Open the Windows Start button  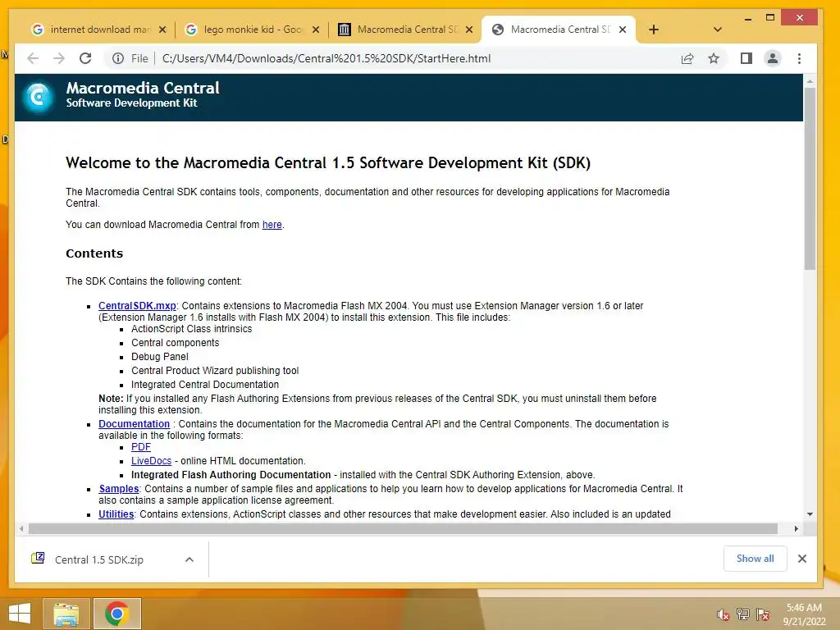pos(20,614)
